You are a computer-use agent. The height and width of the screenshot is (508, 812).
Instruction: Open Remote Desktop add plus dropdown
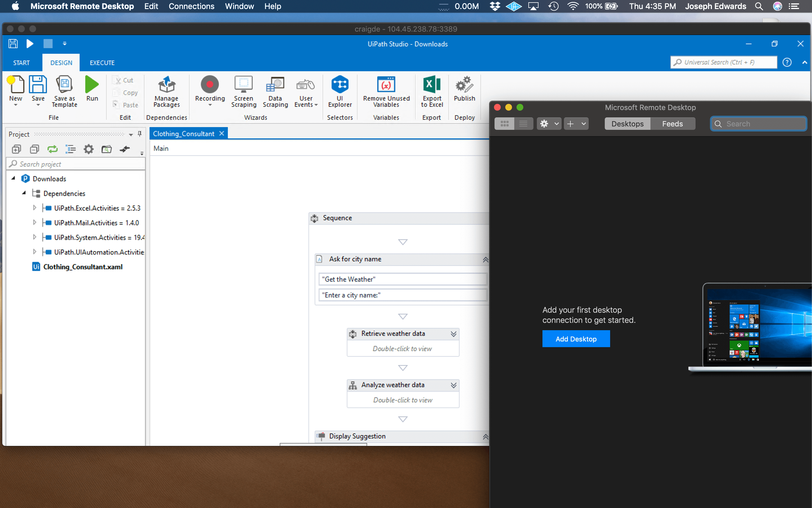point(576,124)
